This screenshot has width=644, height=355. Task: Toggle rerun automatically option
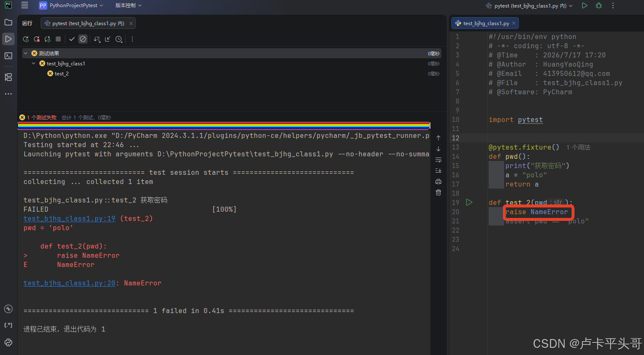pyautogui.click(x=48, y=39)
